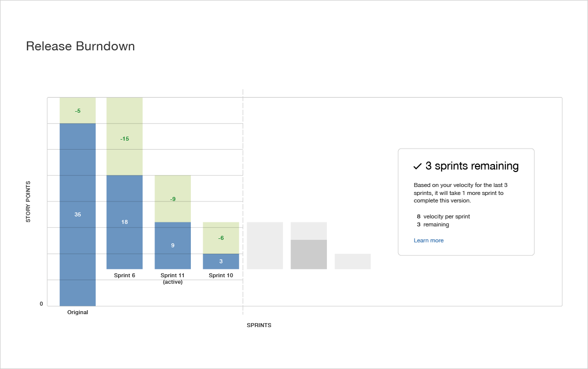Open the Learn more link
Image resolution: width=588 pixels, height=369 pixels.
tap(428, 240)
